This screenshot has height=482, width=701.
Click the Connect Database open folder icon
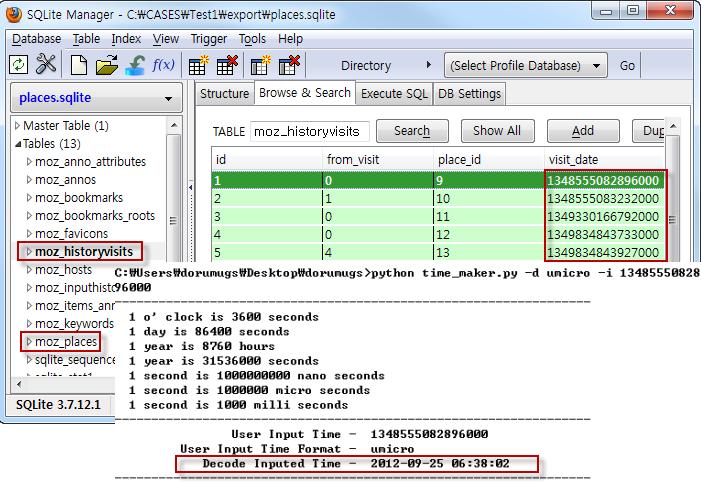107,65
